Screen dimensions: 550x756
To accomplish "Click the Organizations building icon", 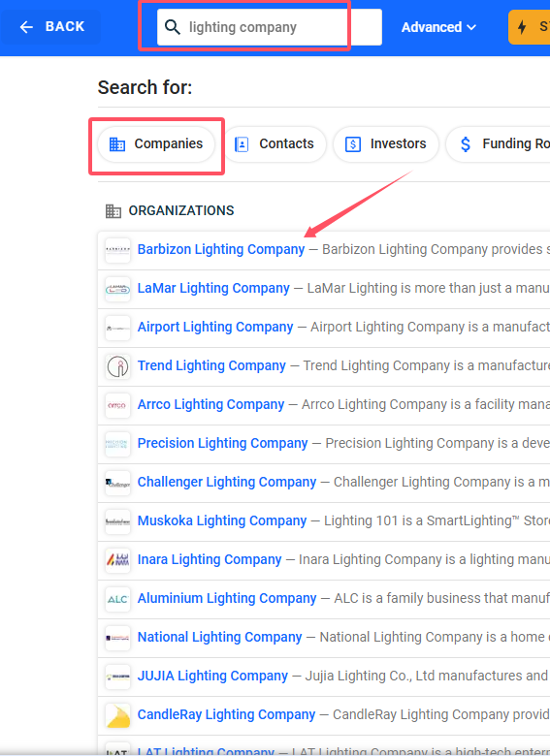I will pos(113,211).
